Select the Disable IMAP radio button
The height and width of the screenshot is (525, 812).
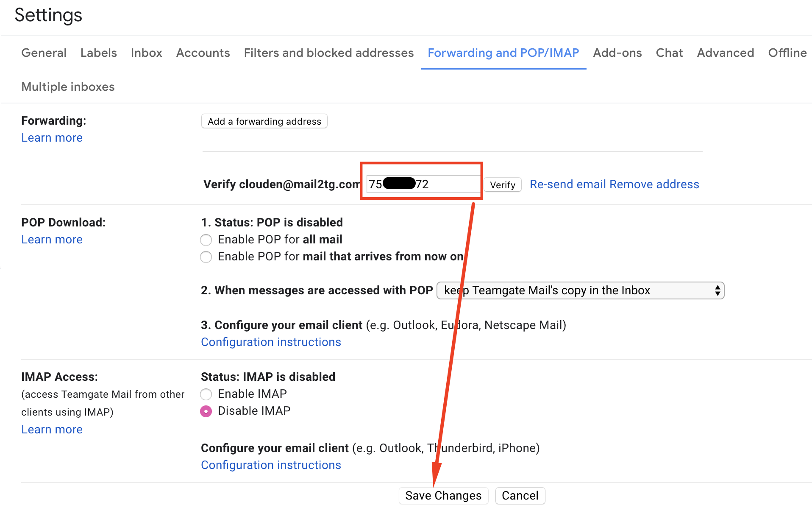[206, 411]
